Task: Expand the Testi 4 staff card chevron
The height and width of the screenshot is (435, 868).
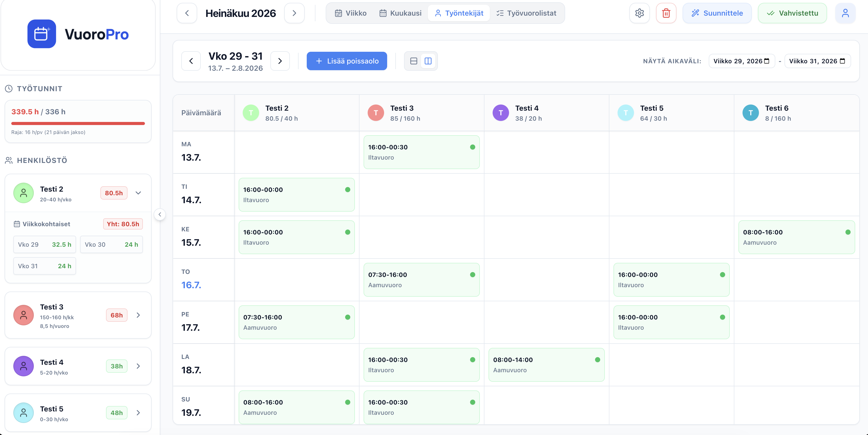Action: (138, 366)
